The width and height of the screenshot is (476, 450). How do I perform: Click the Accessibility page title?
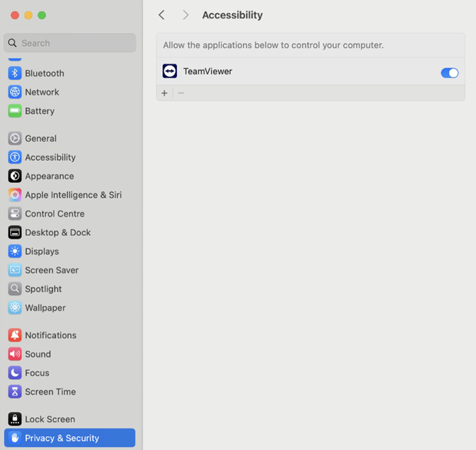coord(232,15)
